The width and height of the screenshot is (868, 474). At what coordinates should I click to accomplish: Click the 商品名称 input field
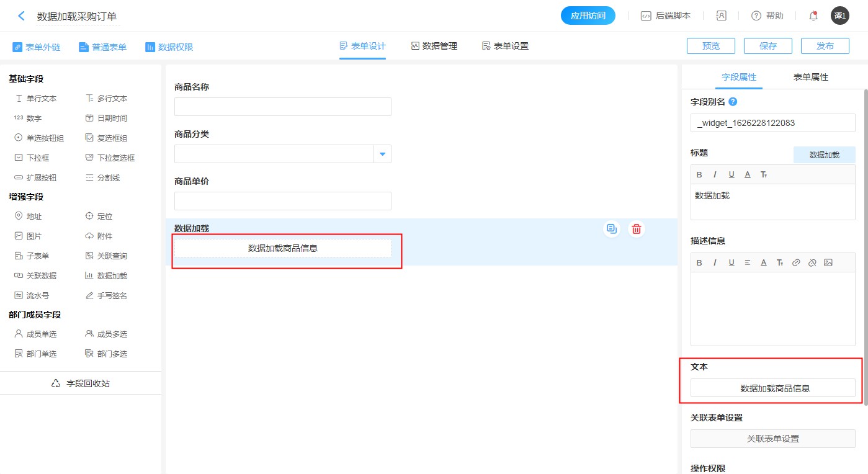(283, 107)
